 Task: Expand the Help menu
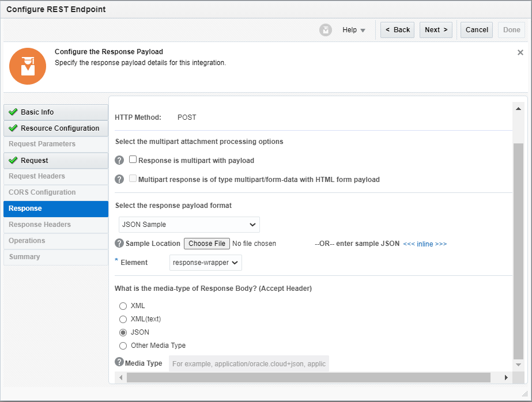(353, 29)
